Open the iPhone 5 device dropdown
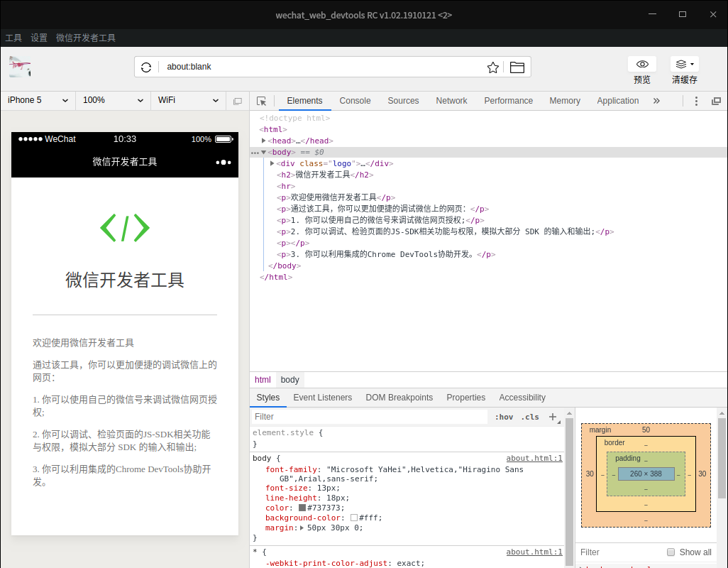The width and height of the screenshot is (728, 568). point(38,100)
